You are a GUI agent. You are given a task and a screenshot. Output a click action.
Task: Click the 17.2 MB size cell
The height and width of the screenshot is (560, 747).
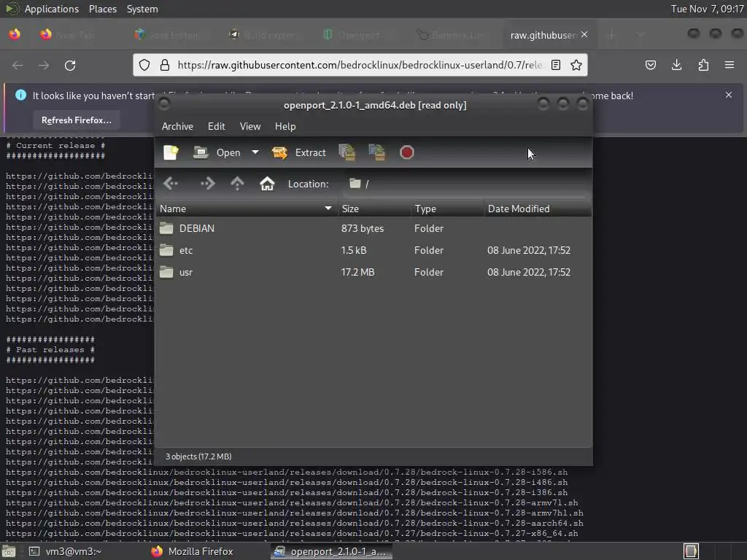357,273
